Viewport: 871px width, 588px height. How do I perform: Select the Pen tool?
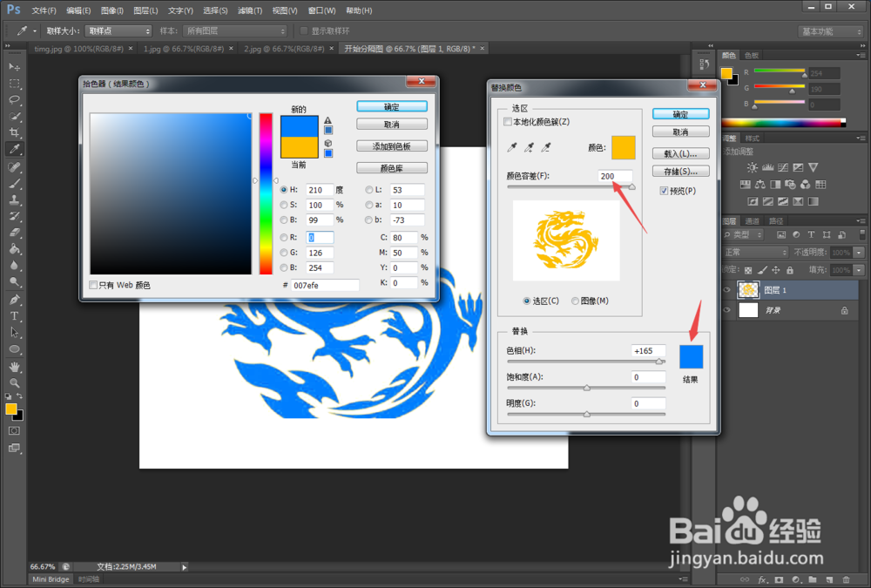pos(15,300)
